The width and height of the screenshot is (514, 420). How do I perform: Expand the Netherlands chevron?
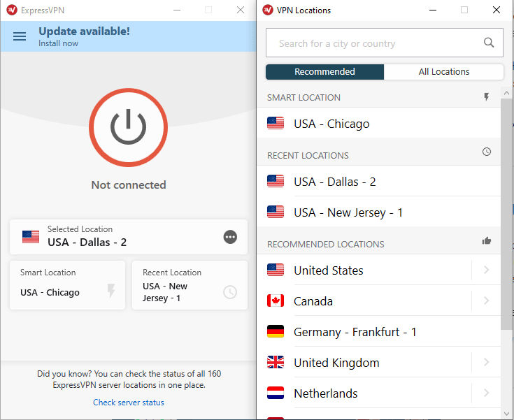tap(487, 393)
